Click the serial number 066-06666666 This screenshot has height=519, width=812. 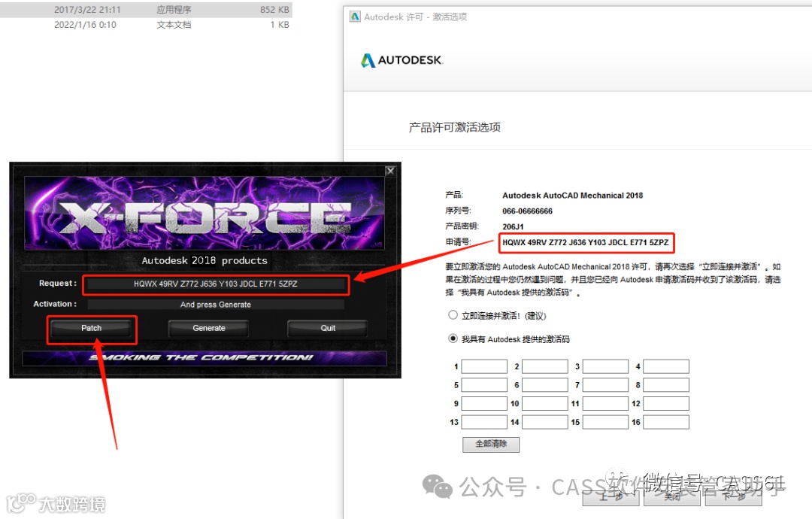click(527, 211)
